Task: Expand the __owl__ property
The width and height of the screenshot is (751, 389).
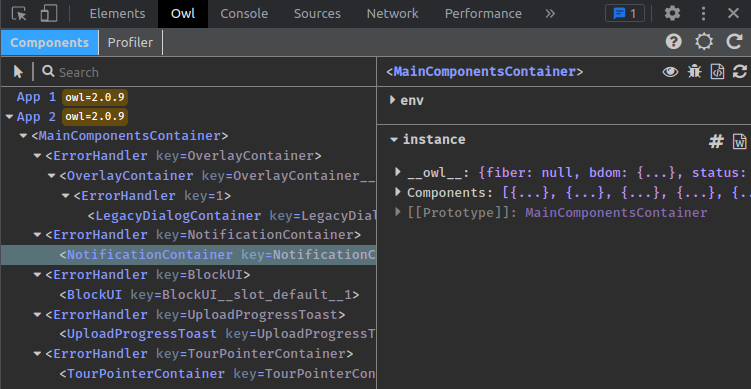Action: (398, 172)
